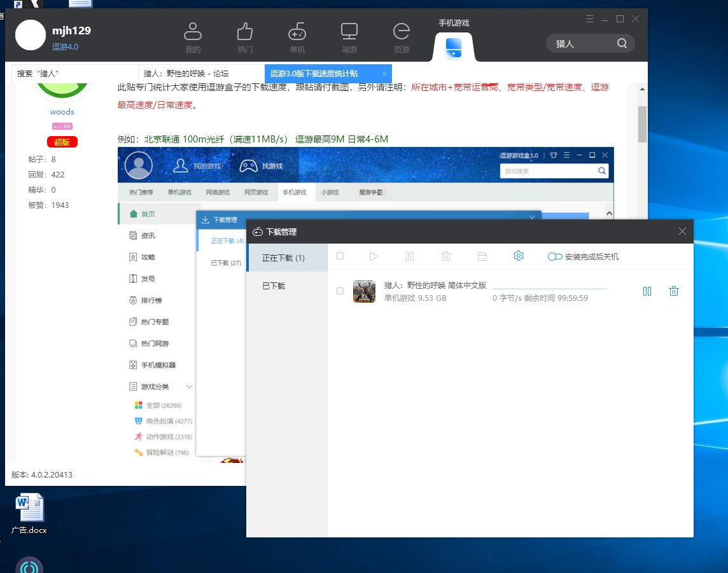Click the mjh129 user avatar
Image resolution: width=728 pixels, height=573 pixels.
(31, 35)
